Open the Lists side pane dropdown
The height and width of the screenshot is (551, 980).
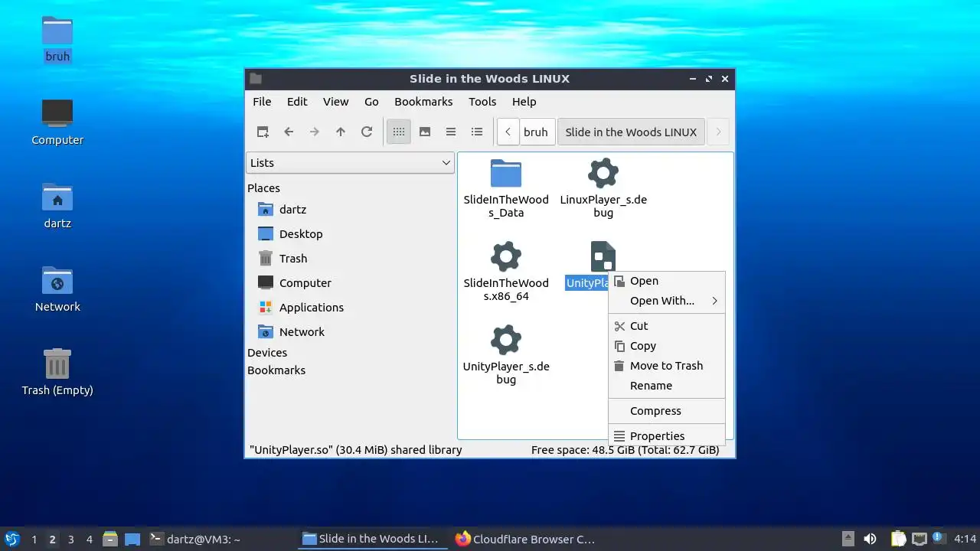pyautogui.click(x=351, y=162)
